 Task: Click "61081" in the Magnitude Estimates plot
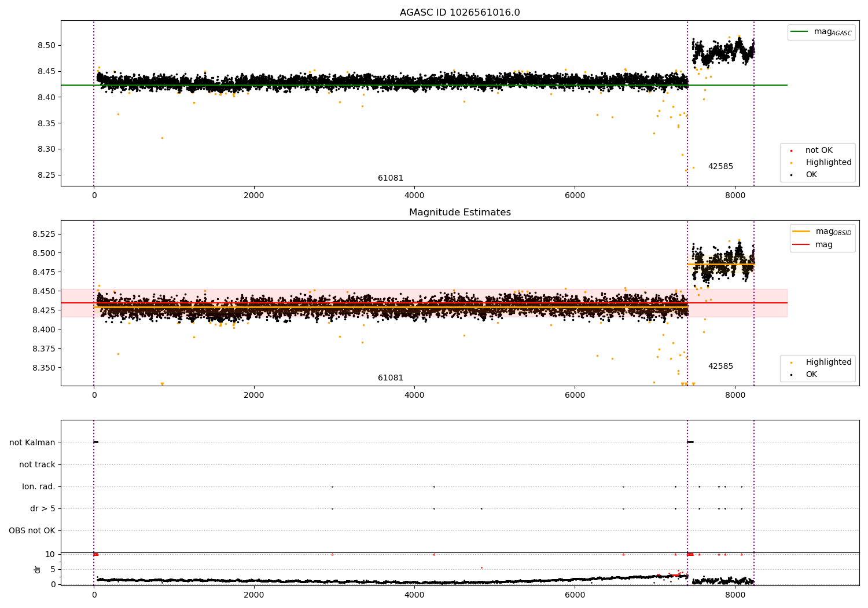tap(391, 378)
